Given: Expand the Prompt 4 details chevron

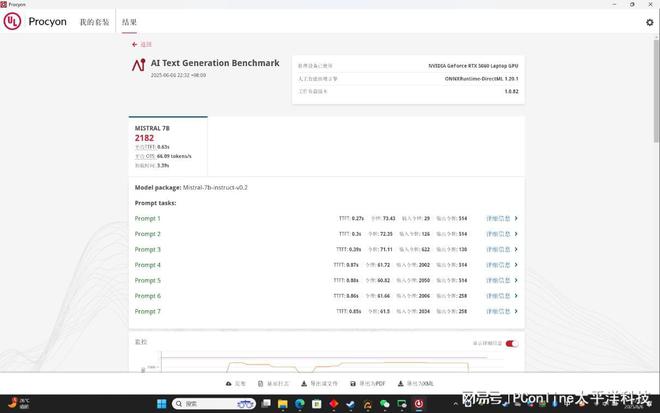Looking at the screenshot, I should click(516, 265).
